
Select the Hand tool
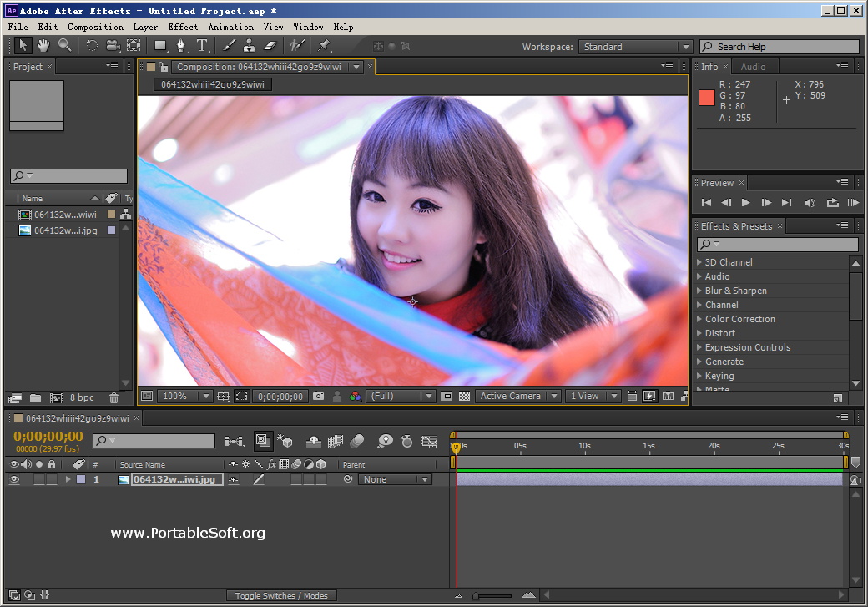[42, 45]
